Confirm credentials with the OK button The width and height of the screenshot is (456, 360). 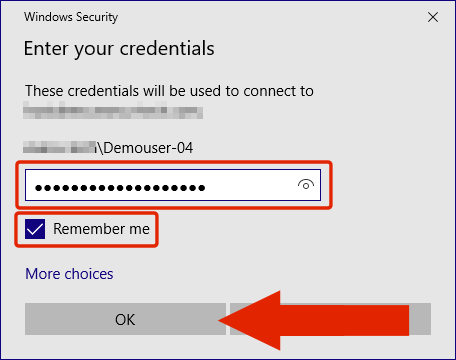[125, 319]
